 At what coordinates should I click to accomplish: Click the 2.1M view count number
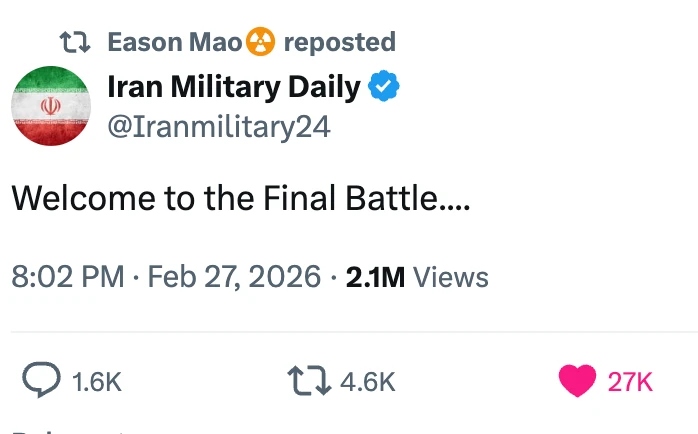375,276
